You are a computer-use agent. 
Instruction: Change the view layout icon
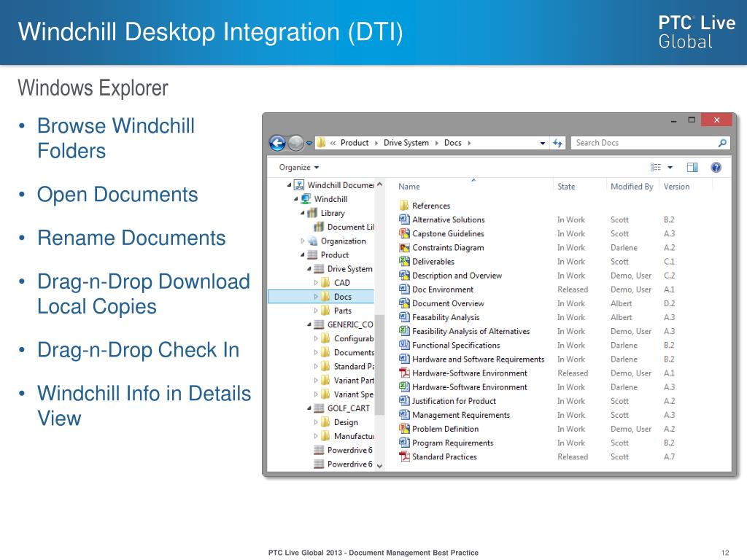click(x=656, y=167)
